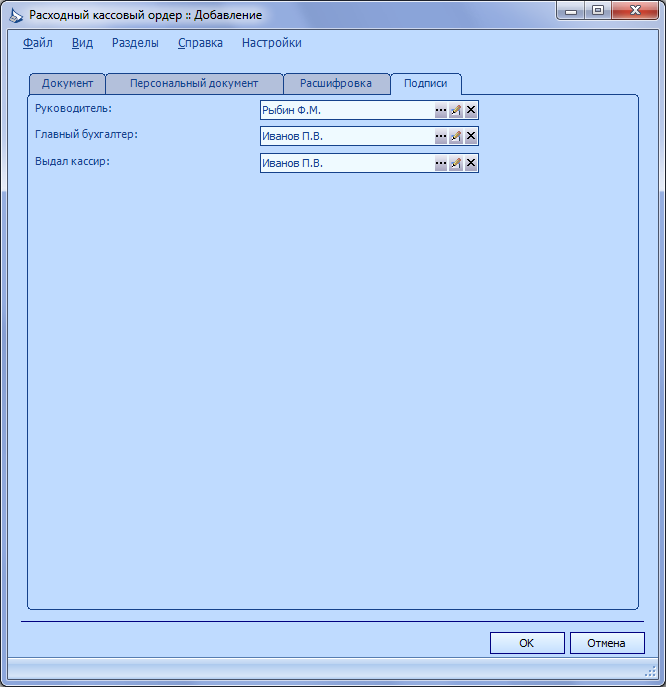Confirm the order with the OK button
Image resolution: width=666 pixels, height=687 pixels.
(527, 643)
